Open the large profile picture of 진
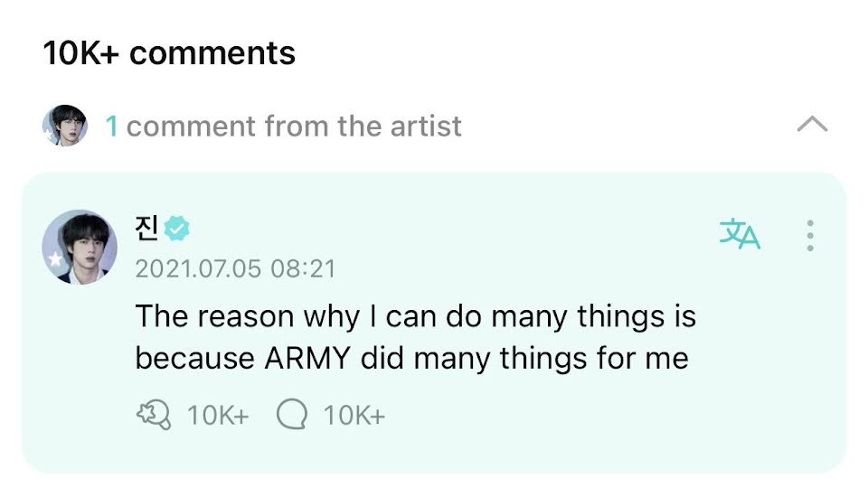868x488 pixels. pyautogui.click(x=80, y=247)
